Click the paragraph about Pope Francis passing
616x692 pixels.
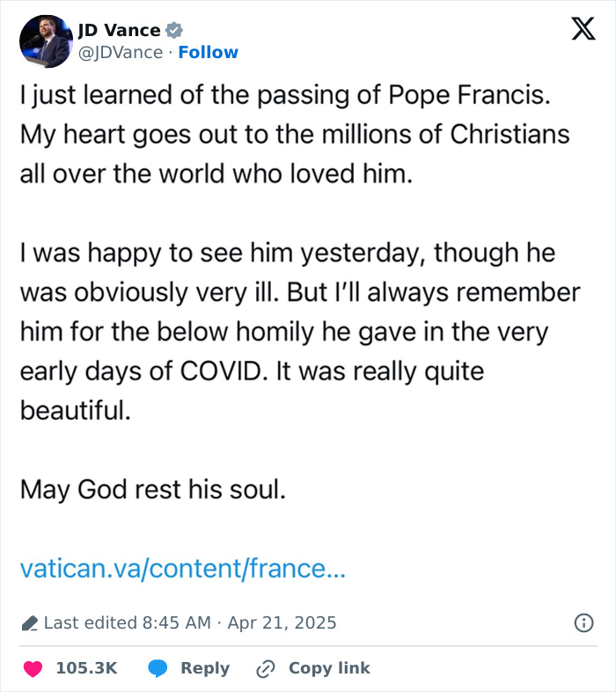(295, 135)
